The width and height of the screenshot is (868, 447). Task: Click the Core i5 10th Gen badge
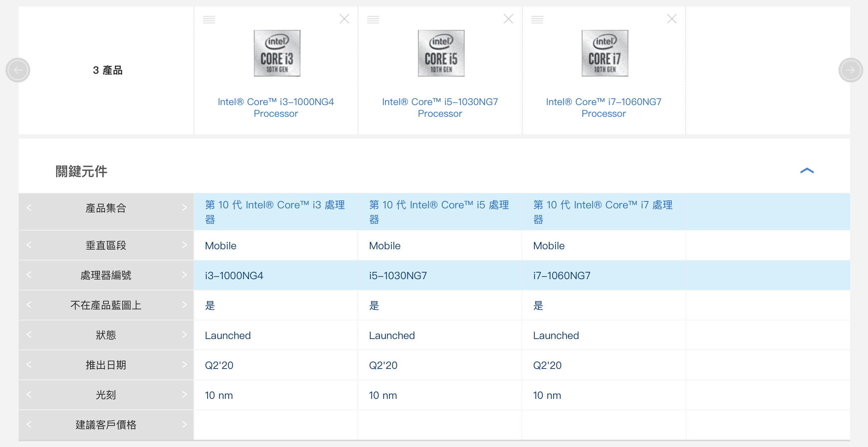pos(441,53)
